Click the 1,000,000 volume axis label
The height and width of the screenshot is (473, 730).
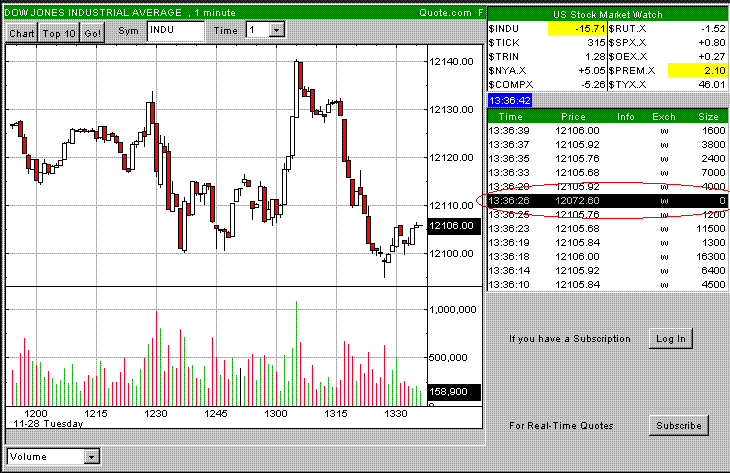[453, 310]
